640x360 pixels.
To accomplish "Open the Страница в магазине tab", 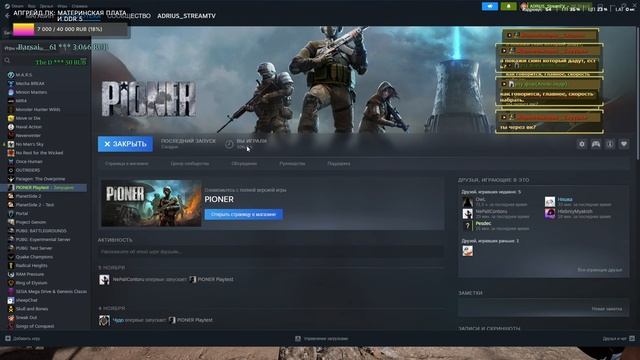I will 127,164.
